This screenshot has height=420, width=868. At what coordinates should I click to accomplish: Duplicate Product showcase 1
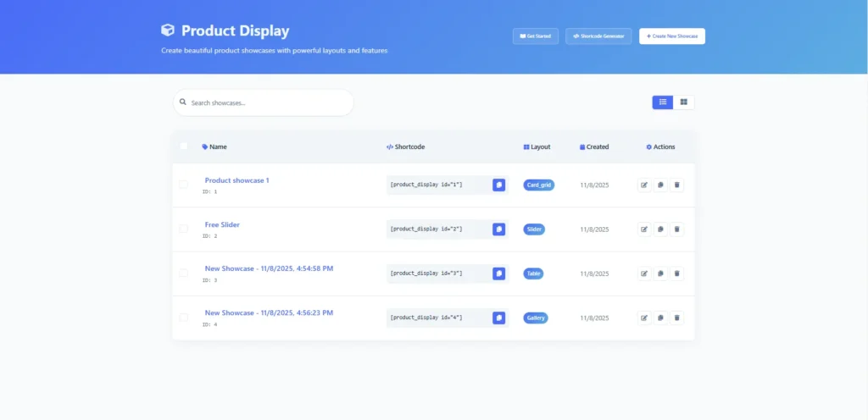pos(660,185)
